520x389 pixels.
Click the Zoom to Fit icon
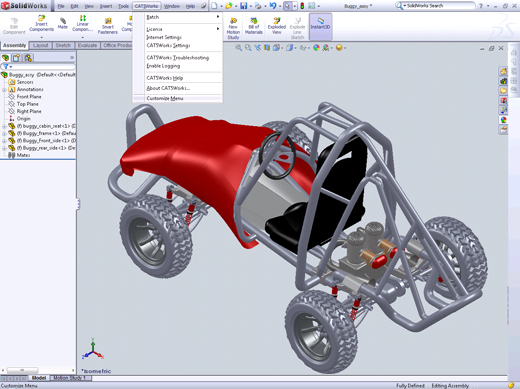point(238,48)
